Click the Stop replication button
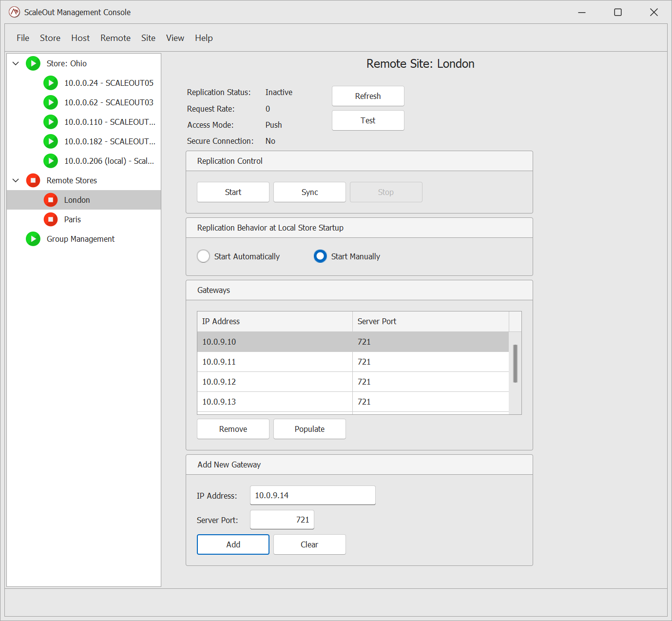 click(x=386, y=192)
